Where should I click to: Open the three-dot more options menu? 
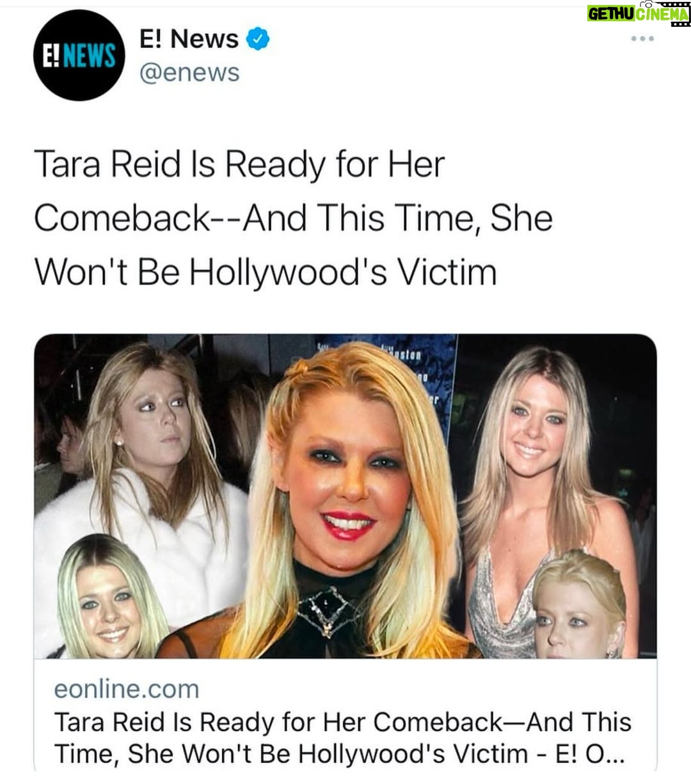642,39
